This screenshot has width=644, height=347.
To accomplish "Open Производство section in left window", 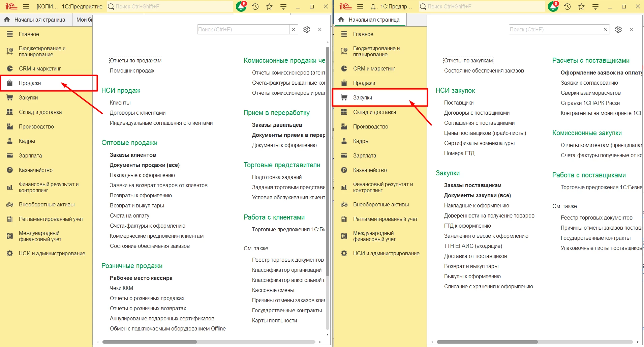I will pos(46,126).
